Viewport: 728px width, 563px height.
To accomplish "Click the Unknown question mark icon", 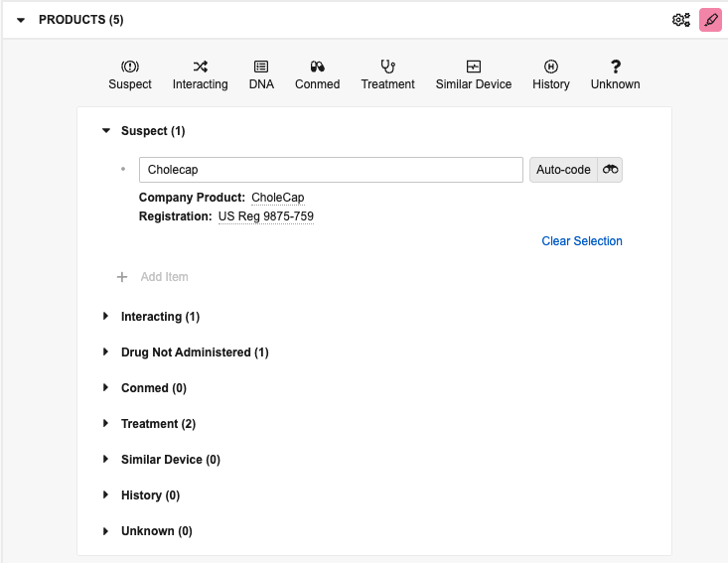I will [615, 67].
